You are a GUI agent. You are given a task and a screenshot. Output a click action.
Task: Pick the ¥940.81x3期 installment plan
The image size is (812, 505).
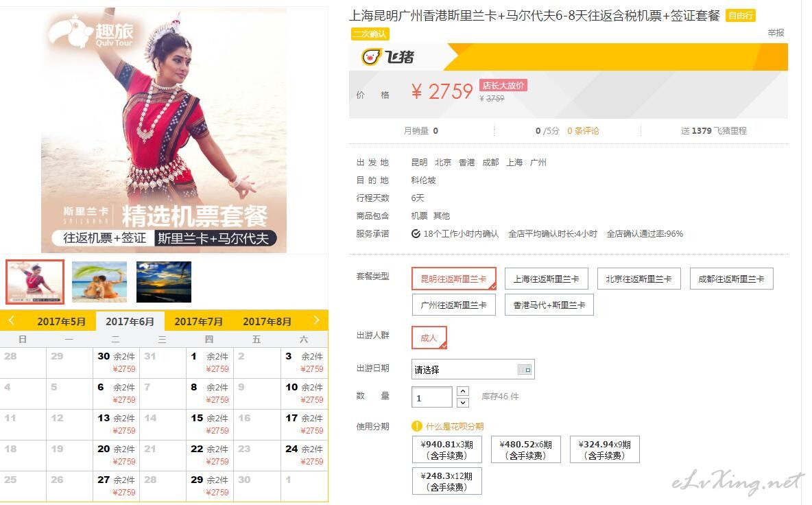point(446,449)
